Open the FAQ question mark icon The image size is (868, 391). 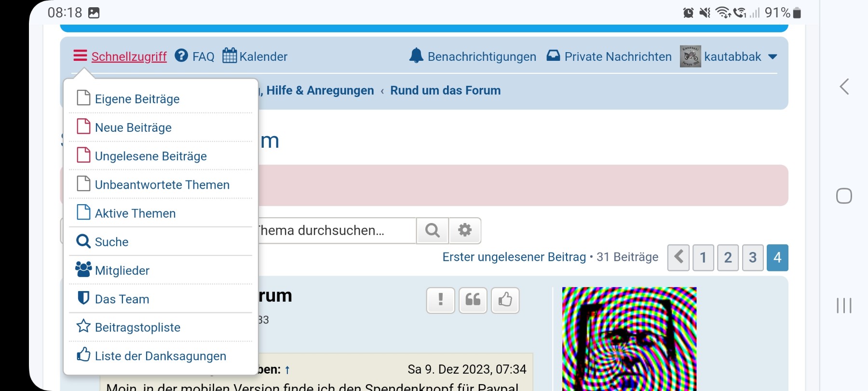[x=181, y=56]
